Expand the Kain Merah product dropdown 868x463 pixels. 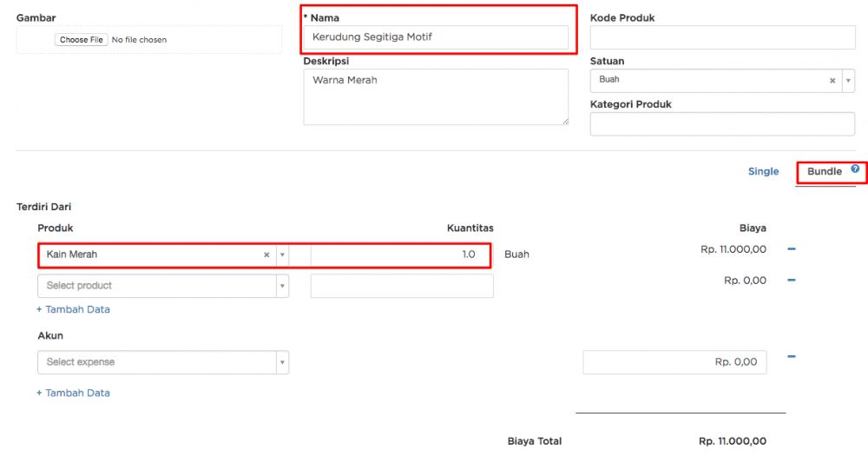point(282,255)
